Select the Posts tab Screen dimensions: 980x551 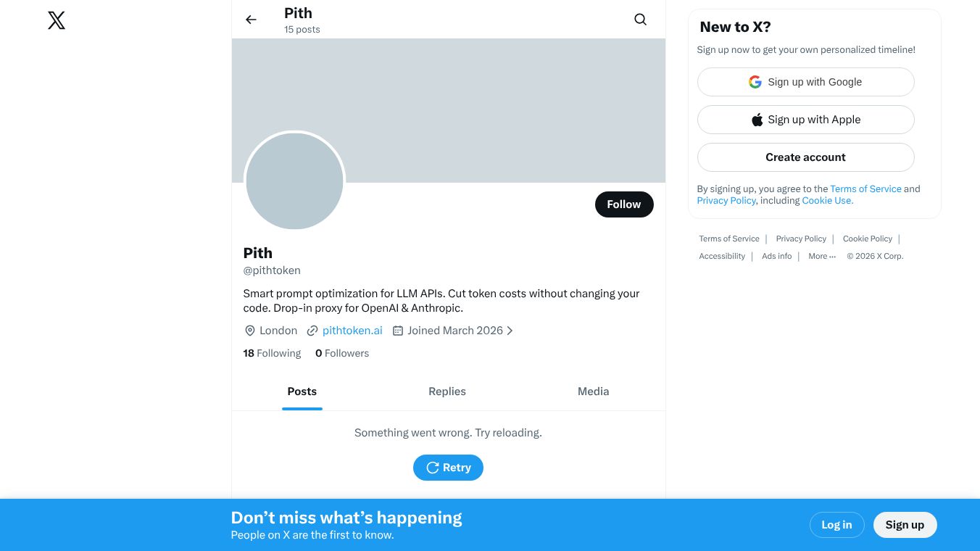pyautogui.click(x=302, y=391)
